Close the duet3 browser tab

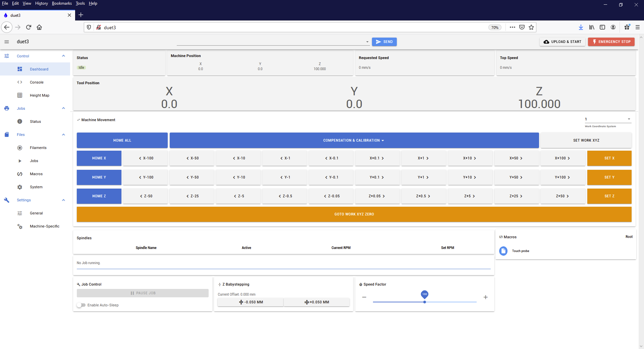69,15
